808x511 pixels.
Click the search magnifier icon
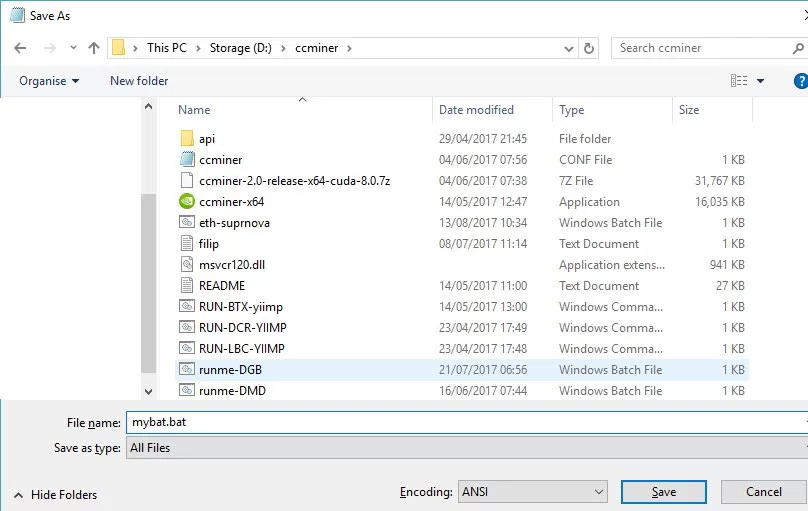coord(798,48)
